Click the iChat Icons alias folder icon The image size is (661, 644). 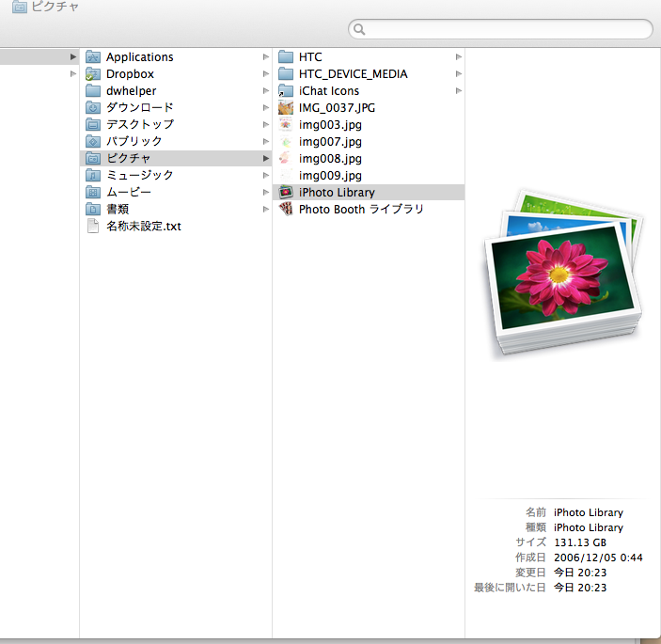pos(286,90)
